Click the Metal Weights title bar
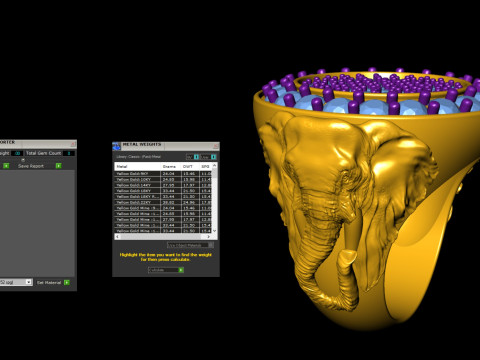This screenshot has width=480, height=360. (x=166, y=146)
